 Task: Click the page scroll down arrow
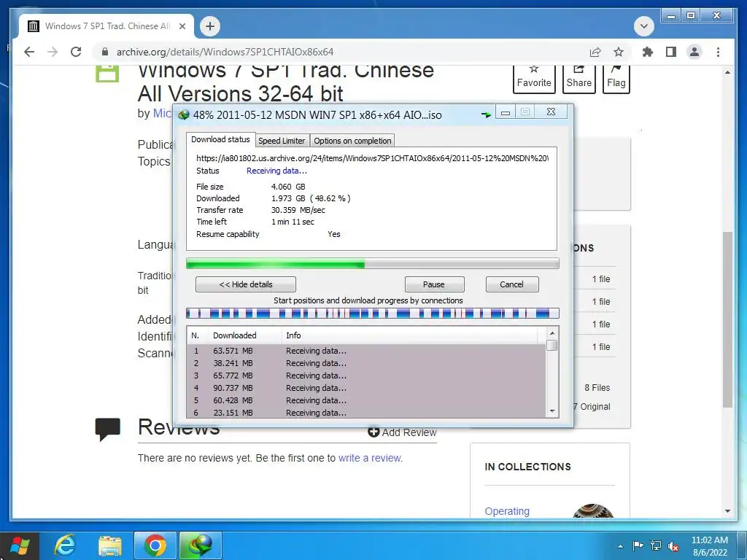point(727,511)
